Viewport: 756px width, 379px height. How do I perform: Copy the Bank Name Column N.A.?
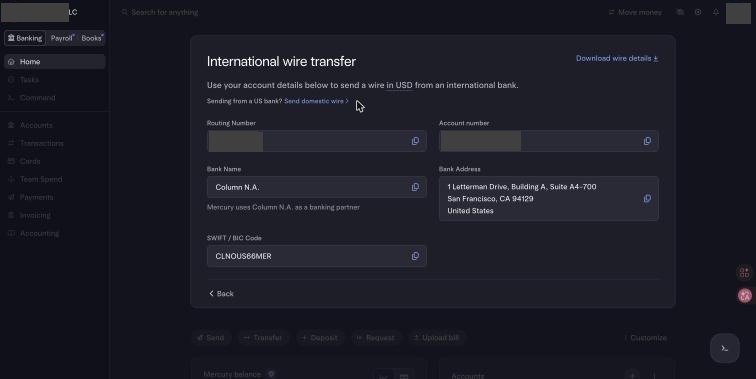(415, 187)
